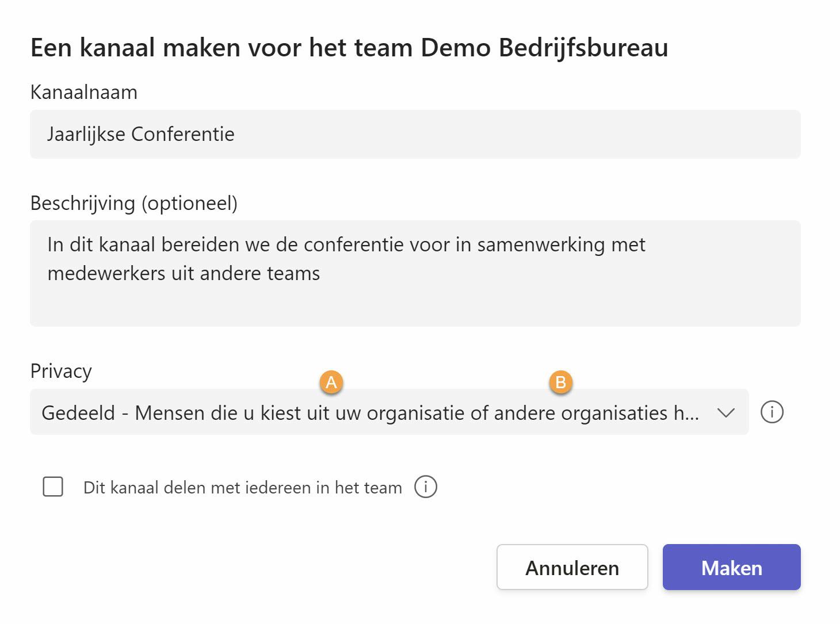
Task: Click orange marker B above the dropdown
Action: [560, 382]
